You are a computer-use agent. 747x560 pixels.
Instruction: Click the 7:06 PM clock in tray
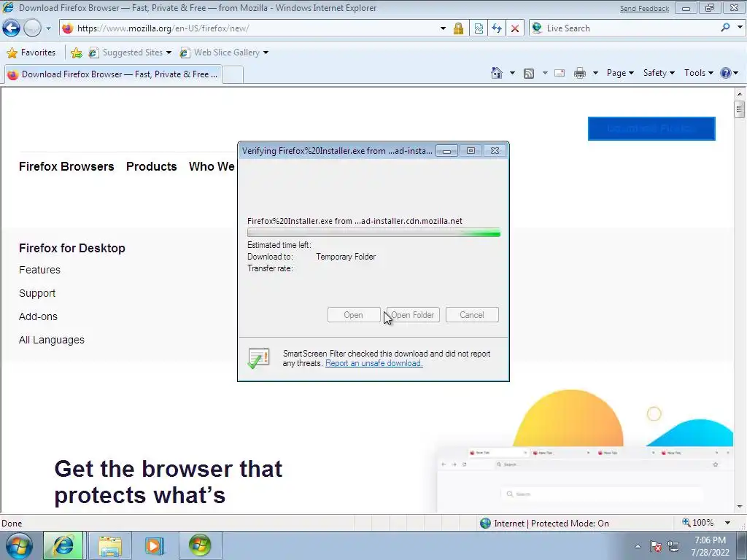(711, 540)
